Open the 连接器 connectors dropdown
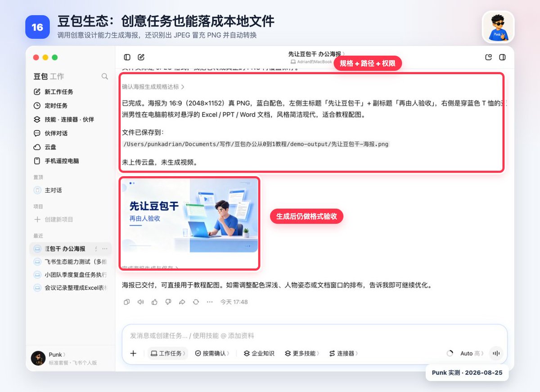Viewport: 540px width, 392px height. pyautogui.click(x=344, y=353)
